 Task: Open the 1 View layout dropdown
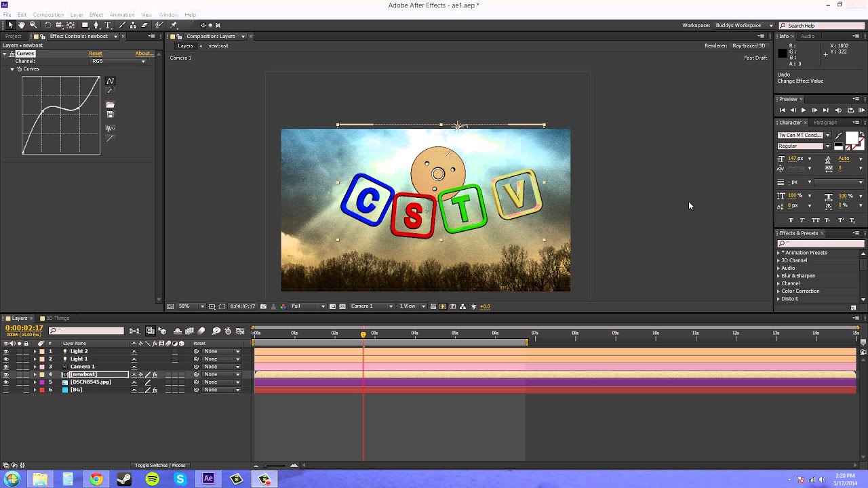click(412, 306)
